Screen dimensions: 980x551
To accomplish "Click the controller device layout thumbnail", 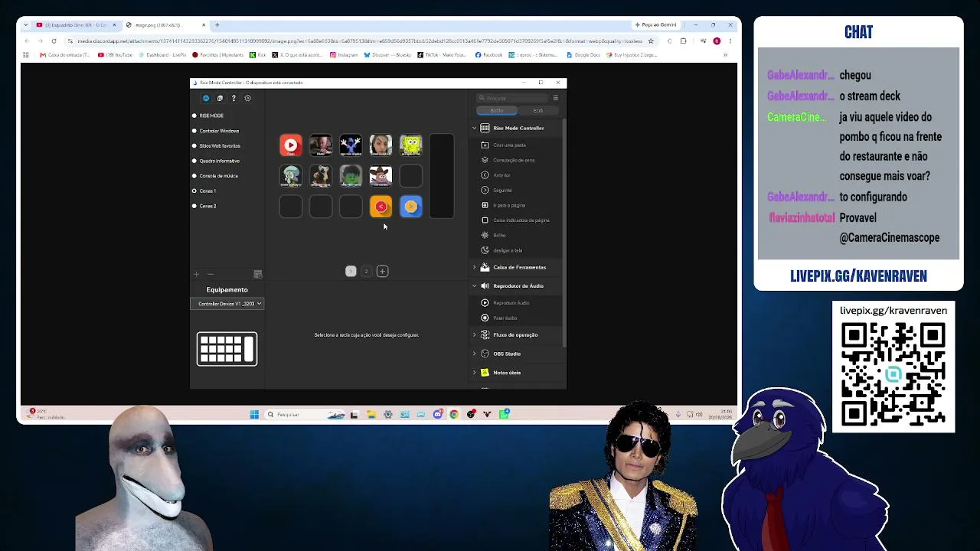I will [227, 349].
